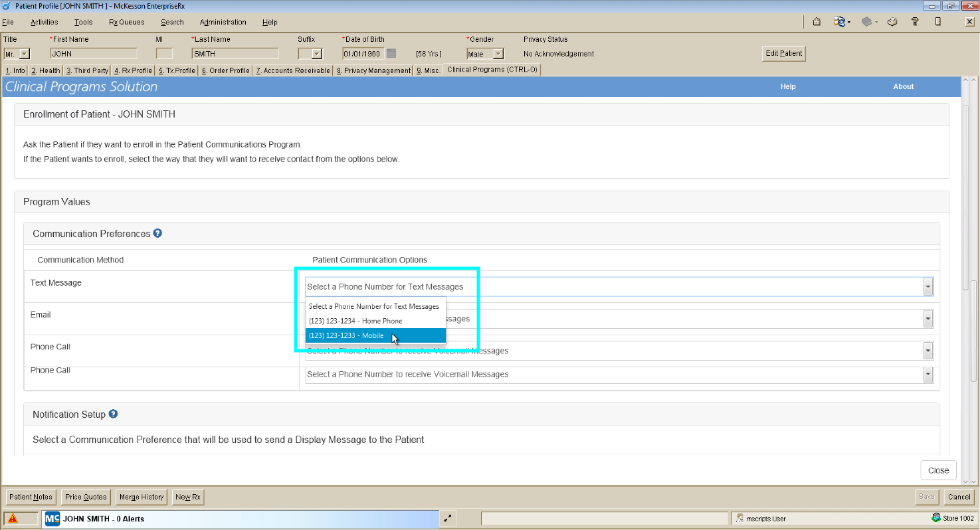Click the MI middle initial field
Image resolution: width=980 pixels, height=530 pixels.
164,54
